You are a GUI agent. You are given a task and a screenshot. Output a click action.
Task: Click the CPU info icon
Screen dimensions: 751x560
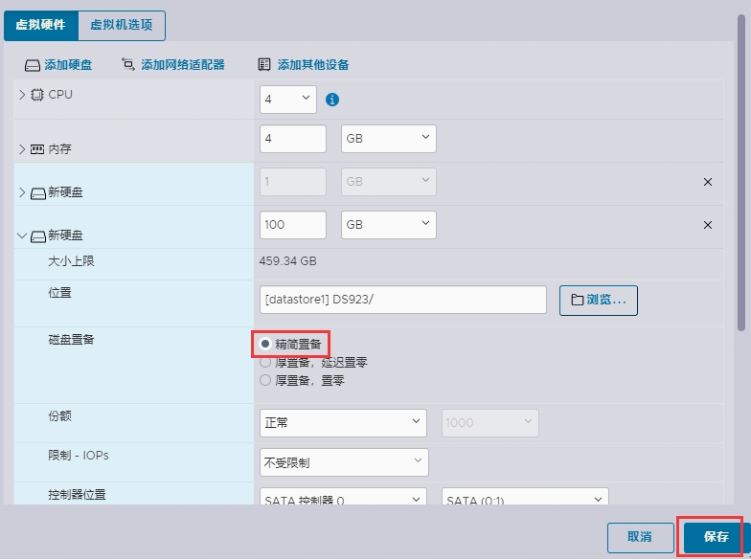[x=332, y=100]
